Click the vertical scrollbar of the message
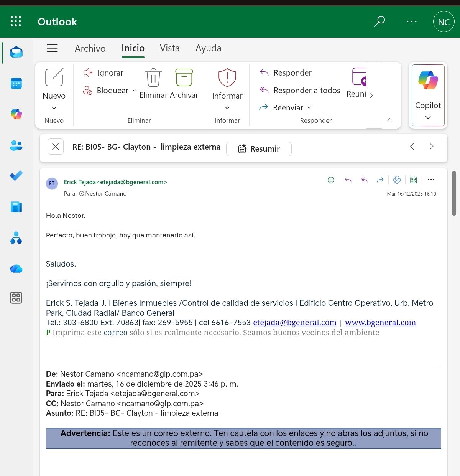The height and width of the screenshot is (476, 460). tap(454, 193)
